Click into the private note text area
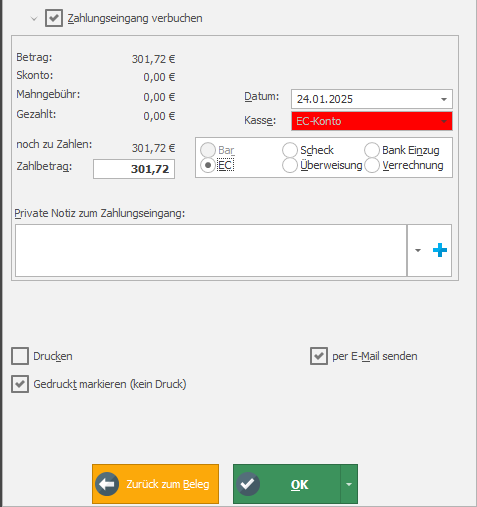 tap(211, 250)
